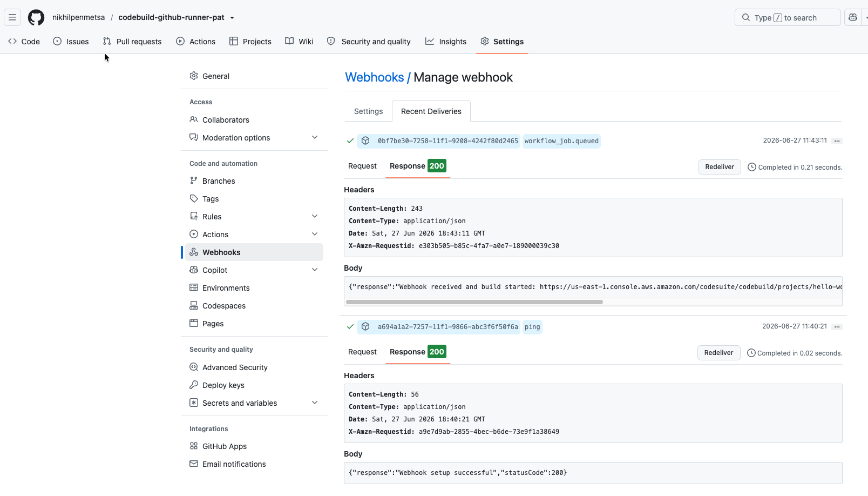Viewport: 868px width, 496px height.
Task: Redeliver the workflow_job.queued webhook
Action: click(x=720, y=167)
